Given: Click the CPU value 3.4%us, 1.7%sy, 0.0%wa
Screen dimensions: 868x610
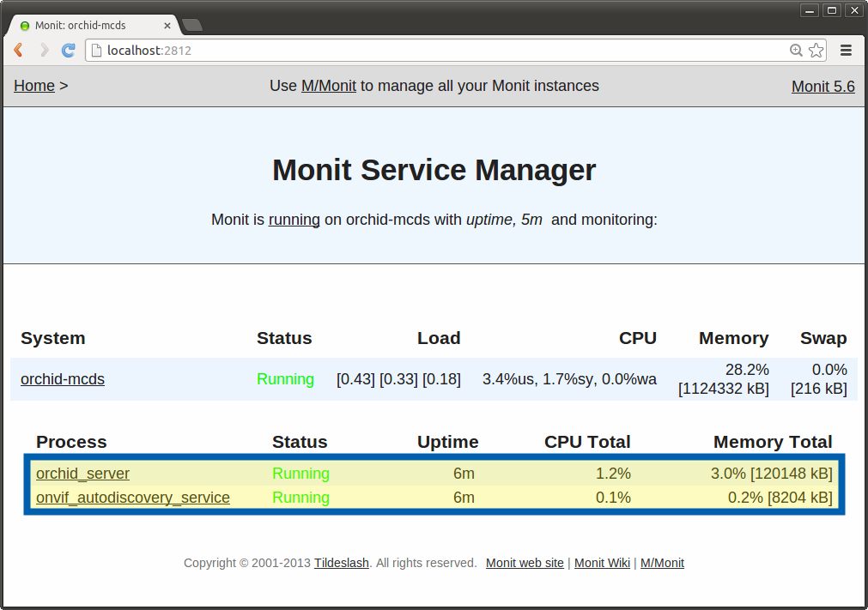Looking at the screenshot, I should click(x=569, y=379).
